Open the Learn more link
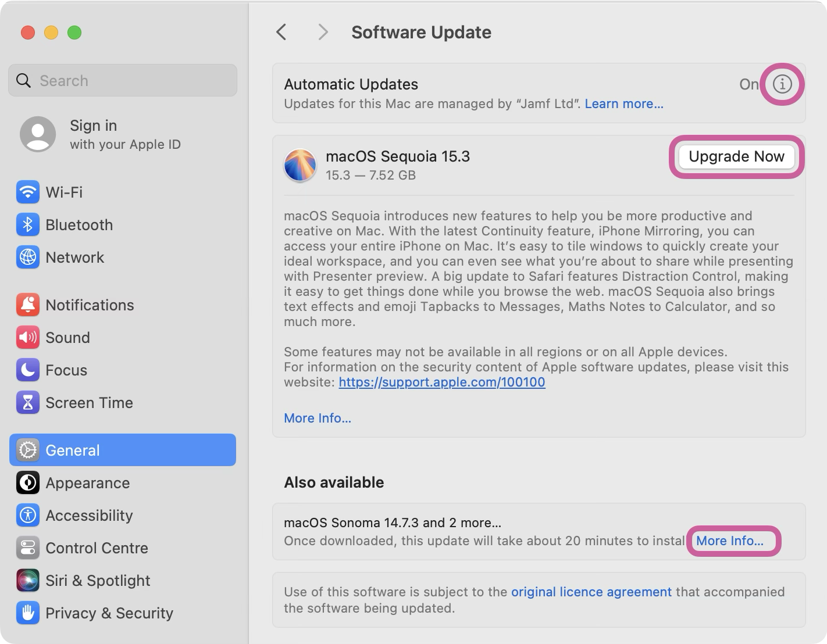The height and width of the screenshot is (644, 827). click(624, 103)
